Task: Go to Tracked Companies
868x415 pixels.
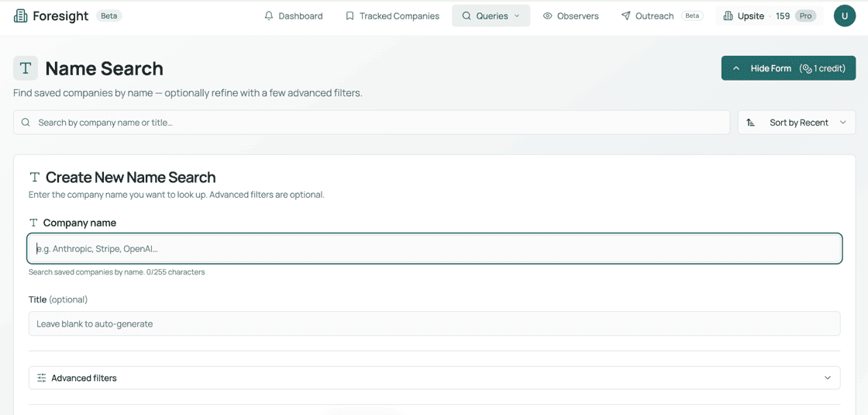Action: click(x=392, y=16)
